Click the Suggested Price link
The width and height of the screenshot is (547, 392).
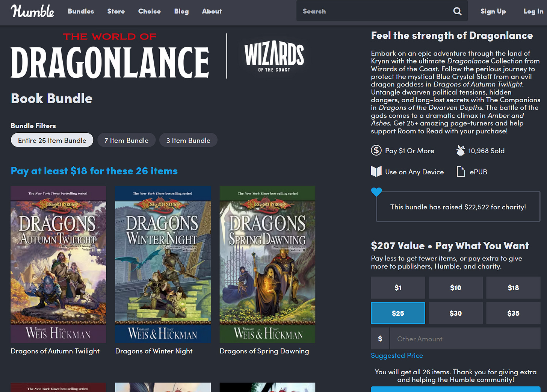click(x=397, y=356)
